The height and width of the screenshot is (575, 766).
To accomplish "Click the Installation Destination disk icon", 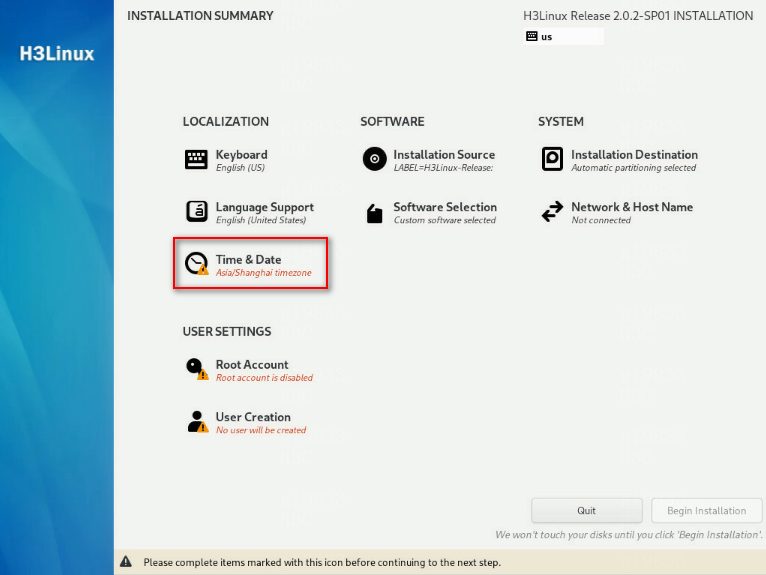I will click(x=553, y=159).
